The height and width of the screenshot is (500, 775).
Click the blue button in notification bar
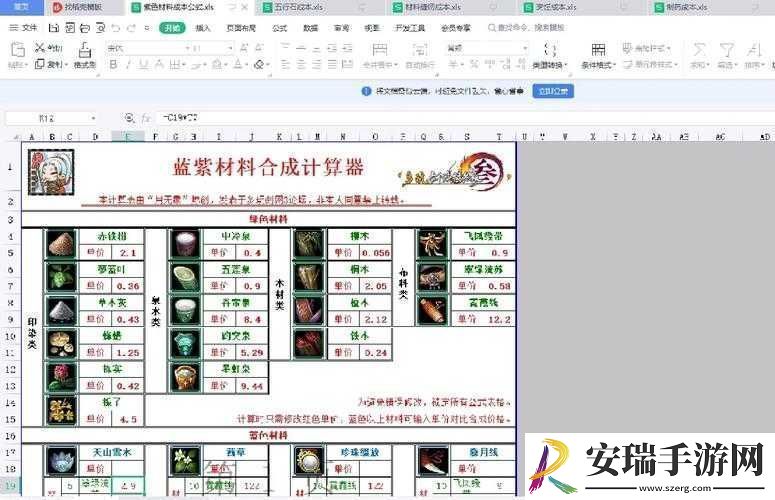point(553,91)
